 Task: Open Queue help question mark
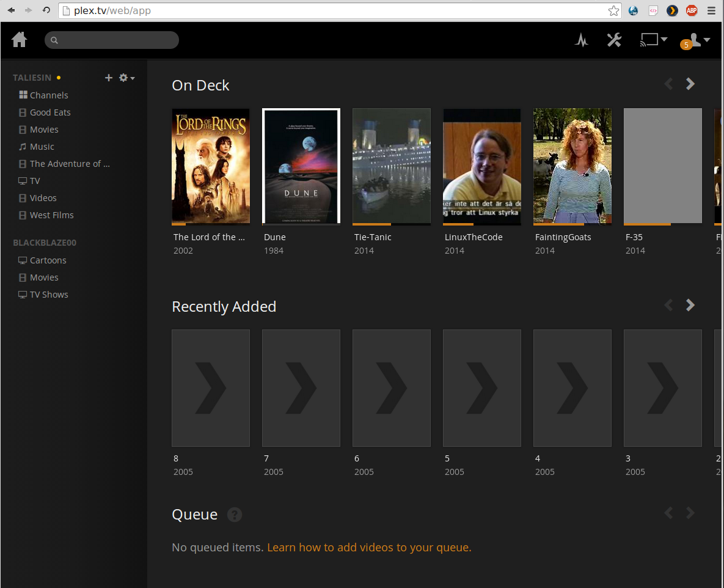coord(235,515)
